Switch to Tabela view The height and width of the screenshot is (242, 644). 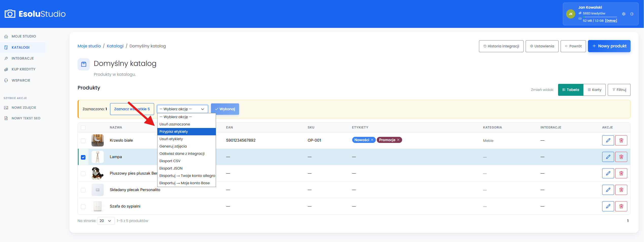(570, 90)
